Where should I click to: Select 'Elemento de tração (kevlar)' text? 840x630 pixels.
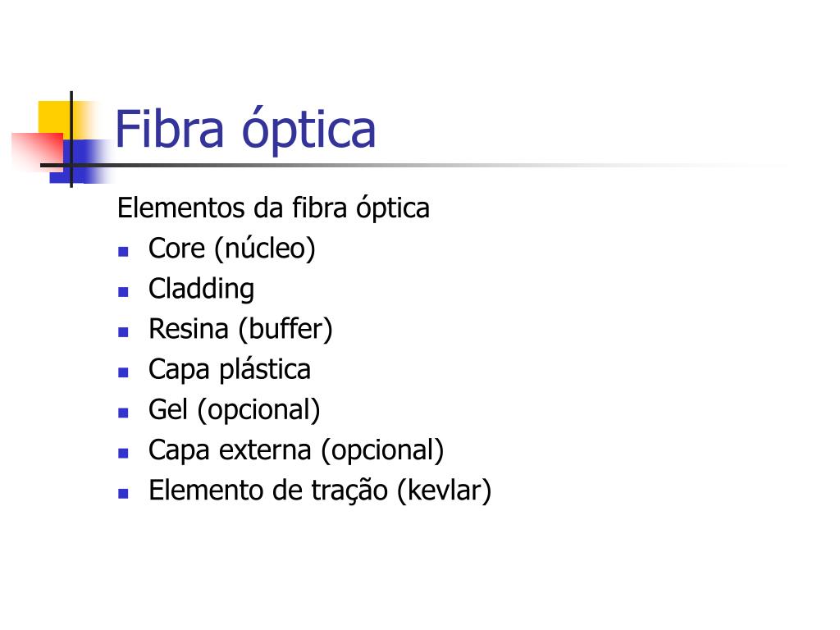point(320,491)
